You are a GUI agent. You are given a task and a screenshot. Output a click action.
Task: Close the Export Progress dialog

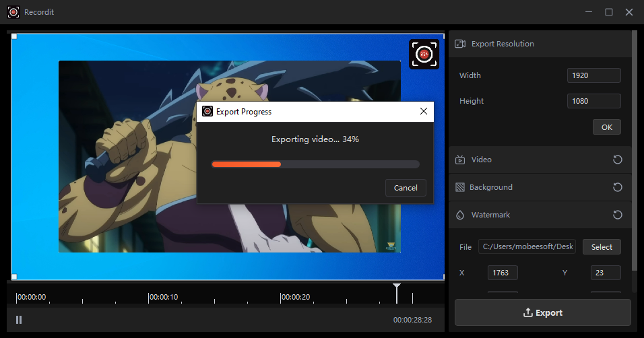click(423, 111)
